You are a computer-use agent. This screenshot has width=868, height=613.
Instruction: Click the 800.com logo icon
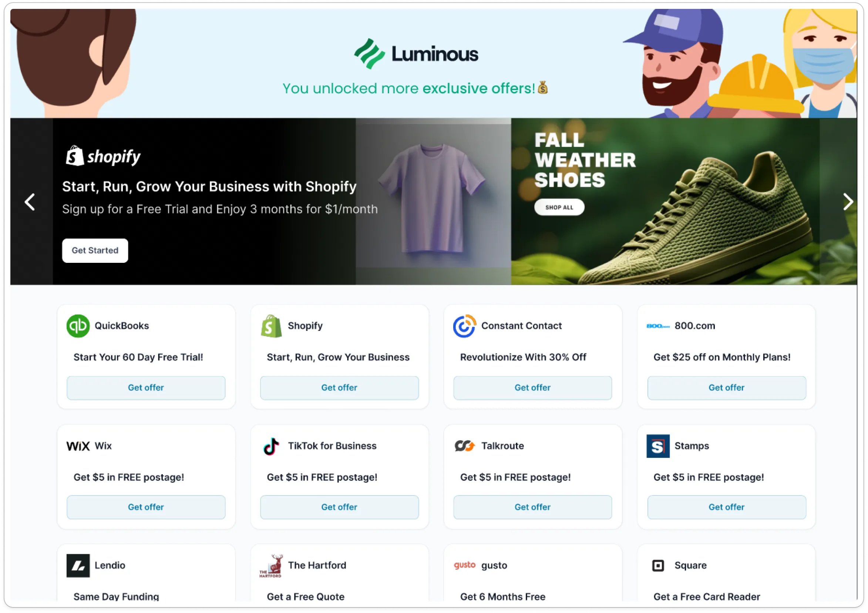658,326
